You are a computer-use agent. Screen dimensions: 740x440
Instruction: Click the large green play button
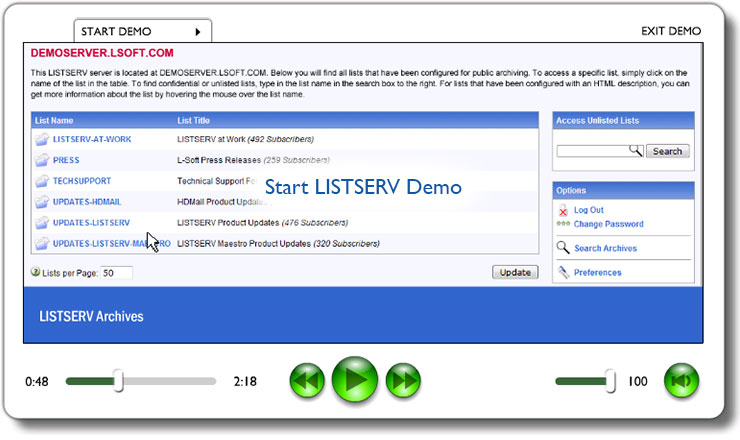coord(355,380)
